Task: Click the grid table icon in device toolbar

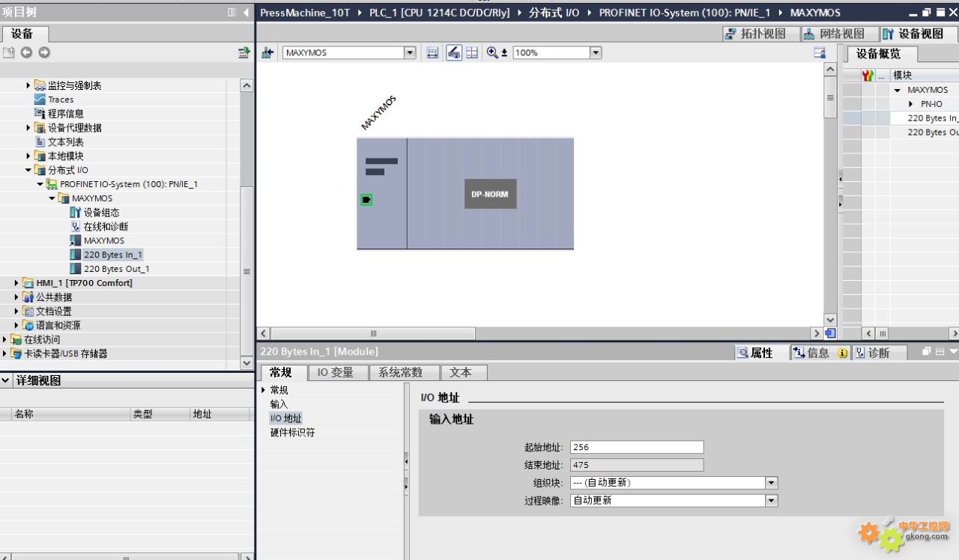Action: (472, 52)
